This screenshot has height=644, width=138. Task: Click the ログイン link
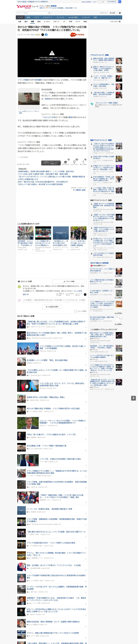click(x=42, y=8)
